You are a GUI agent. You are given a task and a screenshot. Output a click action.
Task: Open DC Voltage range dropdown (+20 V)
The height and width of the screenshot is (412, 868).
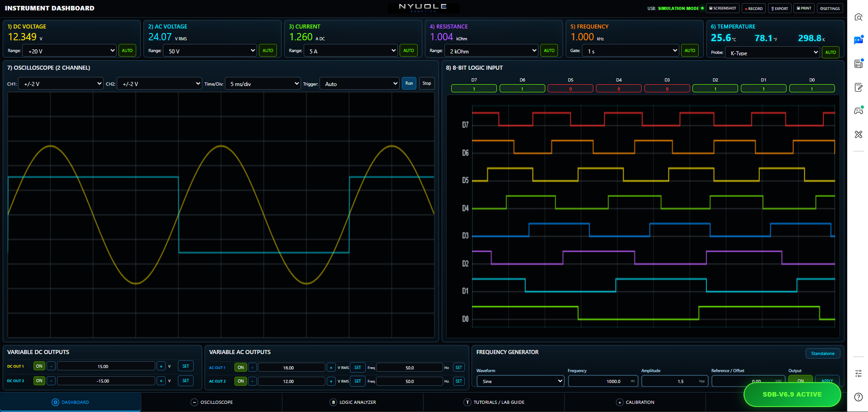pyautogui.click(x=70, y=51)
